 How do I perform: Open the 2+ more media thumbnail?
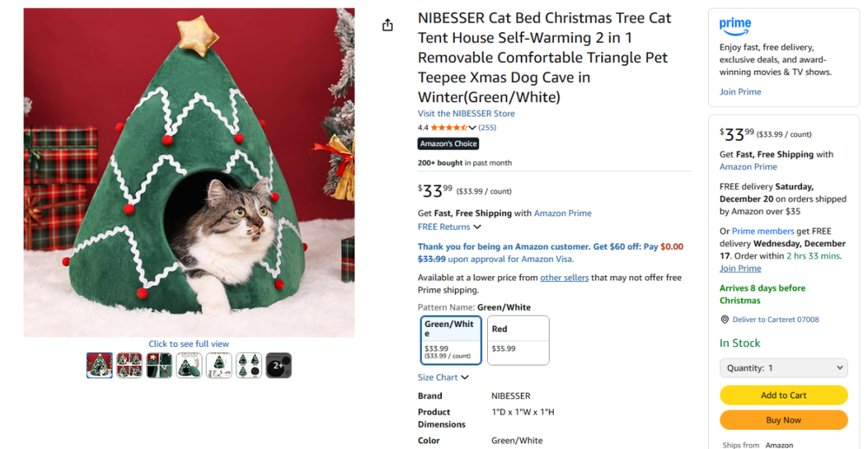pos(279,365)
